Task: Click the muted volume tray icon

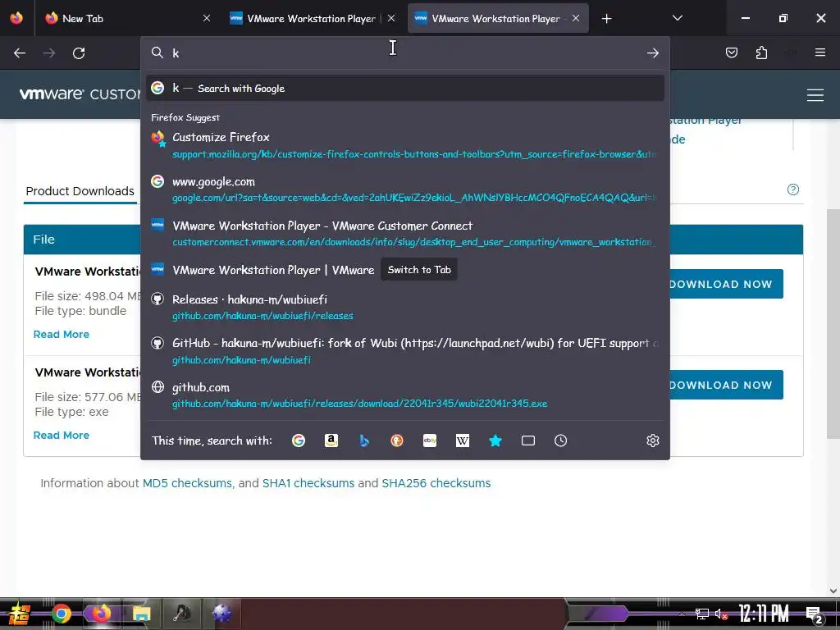Action: pyautogui.click(x=721, y=614)
